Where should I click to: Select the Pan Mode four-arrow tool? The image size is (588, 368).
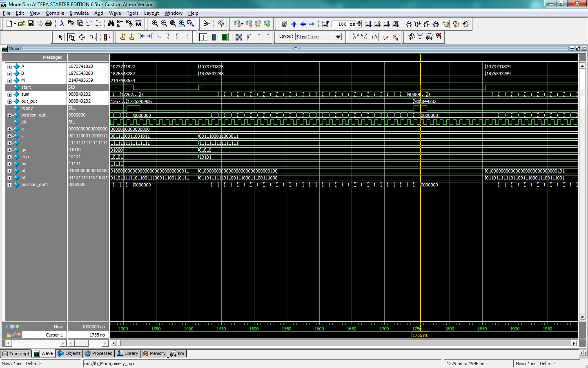tap(82, 37)
